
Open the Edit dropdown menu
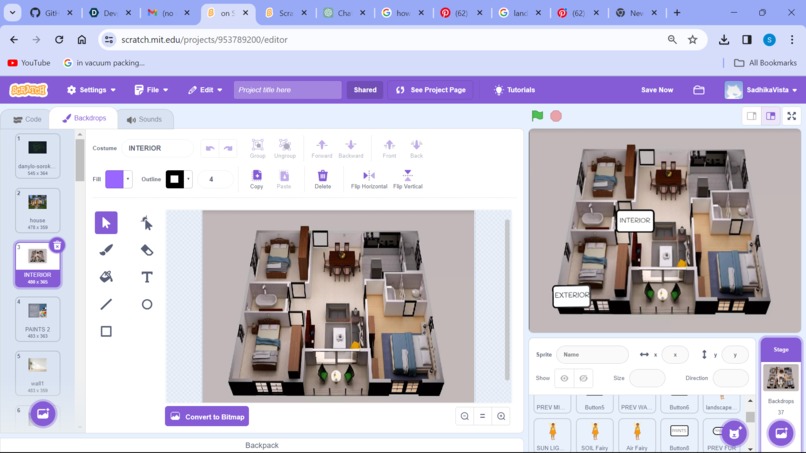205,90
